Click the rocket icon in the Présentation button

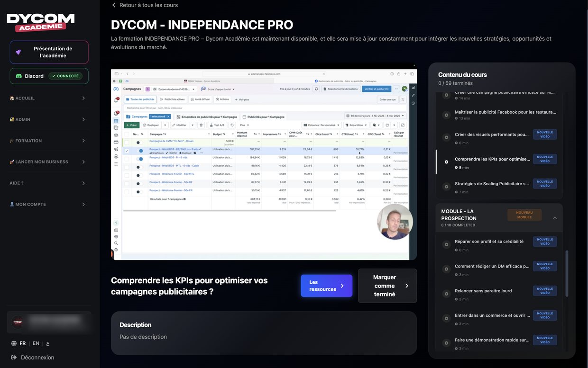pyautogui.click(x=18, y=52)
